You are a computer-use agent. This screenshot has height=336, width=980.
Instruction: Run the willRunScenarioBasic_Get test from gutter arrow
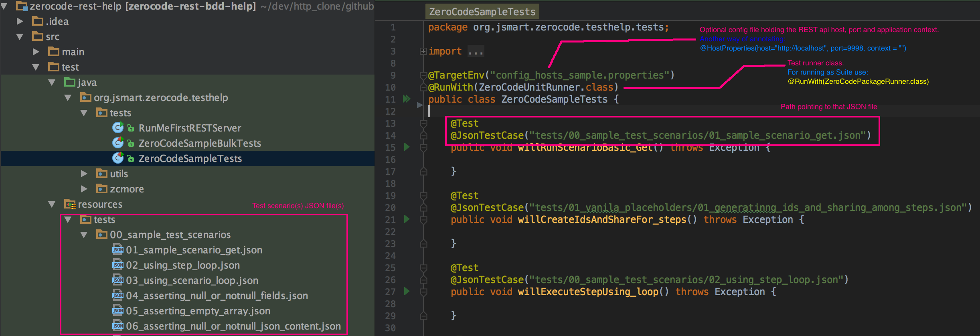pyautogui.click(x=407, y=147)
